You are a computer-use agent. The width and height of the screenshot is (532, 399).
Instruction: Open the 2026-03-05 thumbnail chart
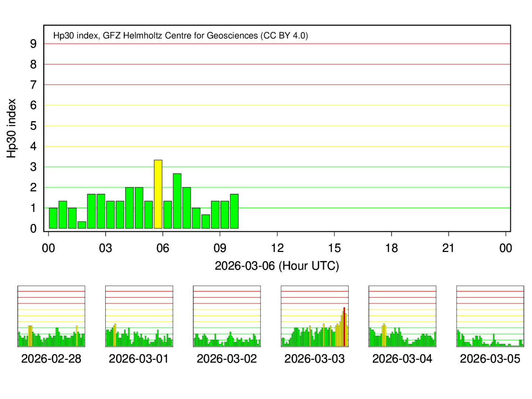click(490, 316)
